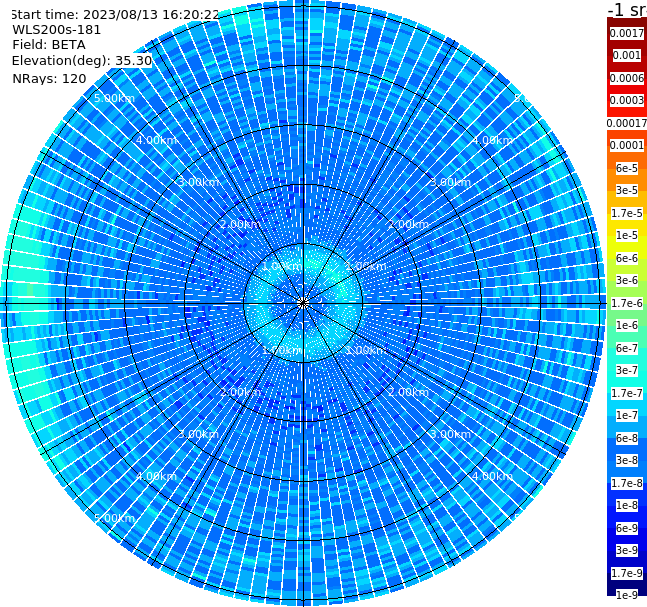Select the 'WLS200s-181' instrument label
Image resolution: width=647 pixels, height=607 pixels.
[x=57, y=30]
